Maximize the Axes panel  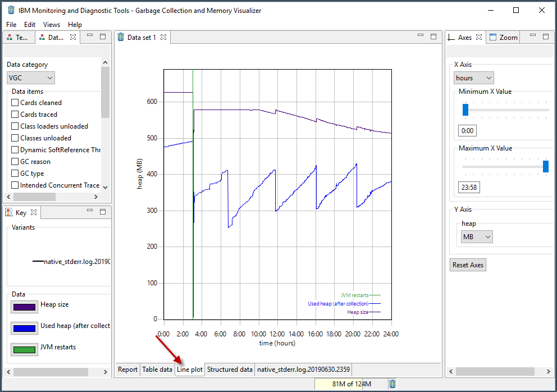546,37
